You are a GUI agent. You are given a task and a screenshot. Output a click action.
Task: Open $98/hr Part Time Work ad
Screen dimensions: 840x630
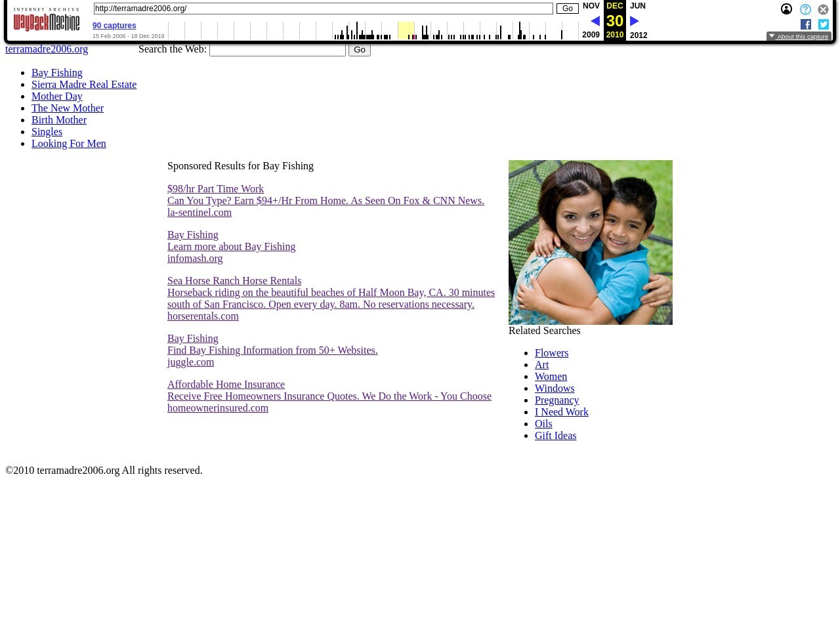[215, 189]
